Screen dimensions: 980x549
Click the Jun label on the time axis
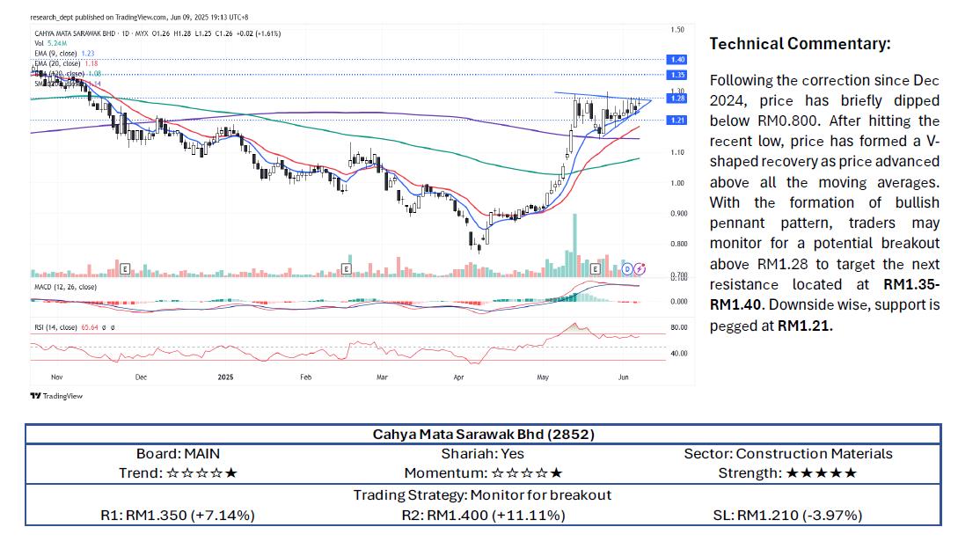pyautogui.click(x=623, y=377)
